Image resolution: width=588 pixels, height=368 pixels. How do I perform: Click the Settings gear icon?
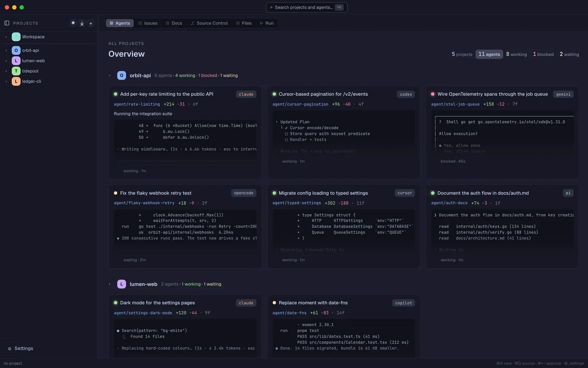9,349
